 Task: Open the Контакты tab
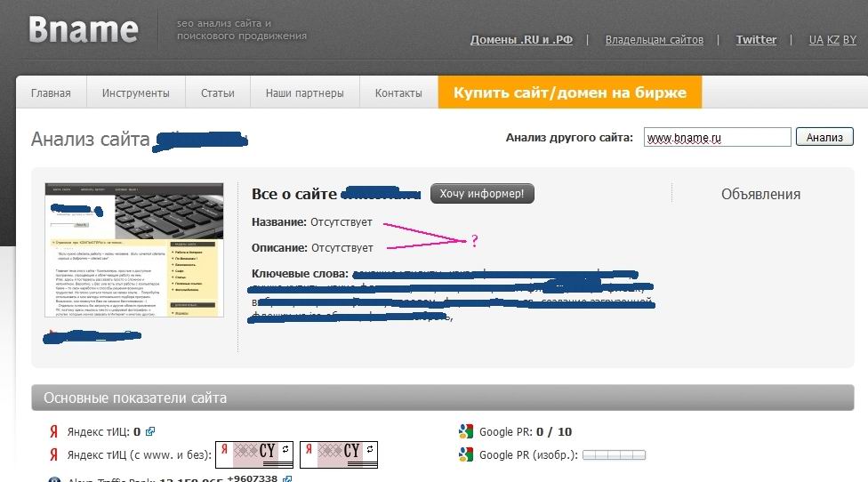pos(398,92)
